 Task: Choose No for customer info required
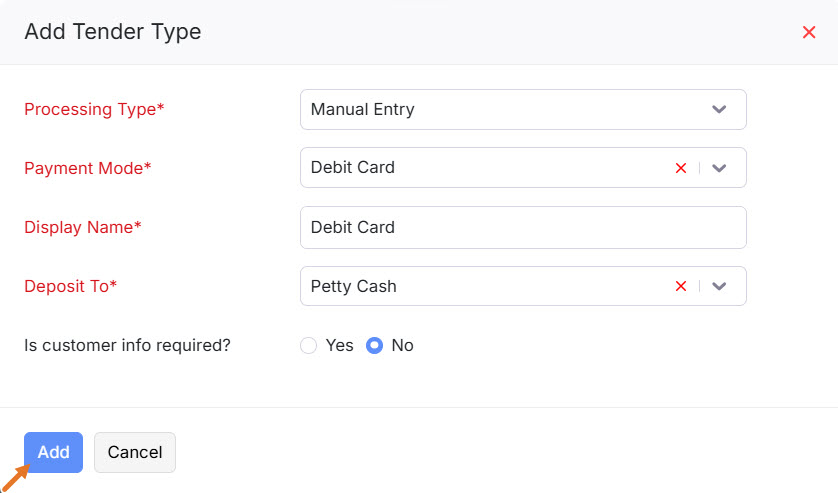point(375,345)
